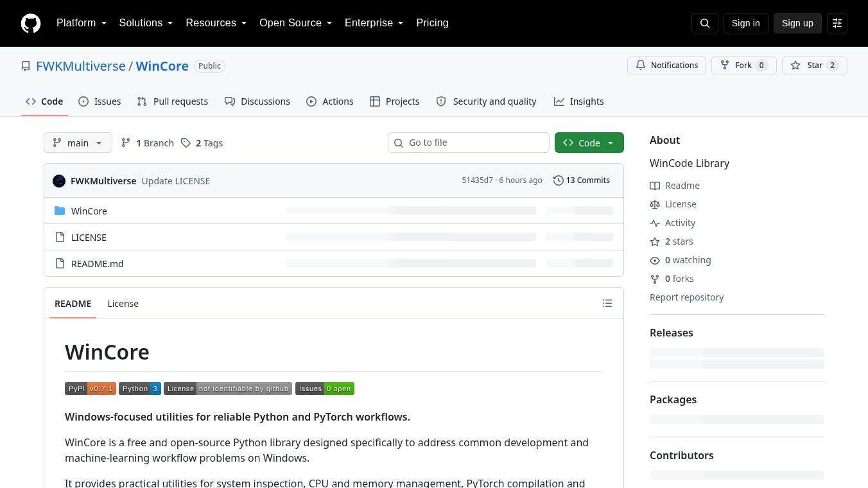Switch to the Issues tab
Screen dimensions: 868x488
click(x=100, y=101)
